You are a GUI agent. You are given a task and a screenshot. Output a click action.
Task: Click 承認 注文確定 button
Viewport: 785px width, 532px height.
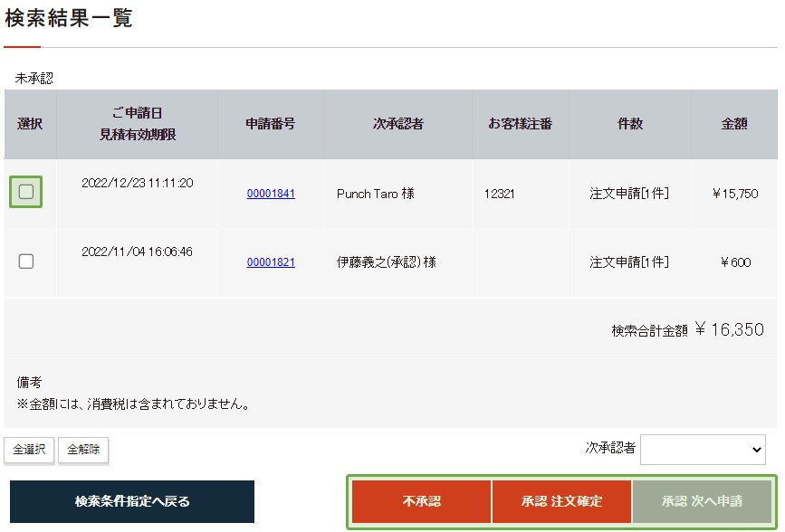(561, 501)
